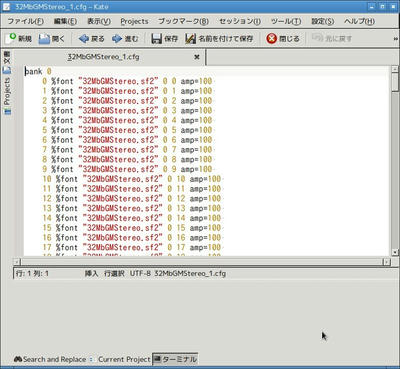Click the greyed 元に戻す undo button
Image resolution: width=400 pixels, height=369 pixels.
pos(332,38)
